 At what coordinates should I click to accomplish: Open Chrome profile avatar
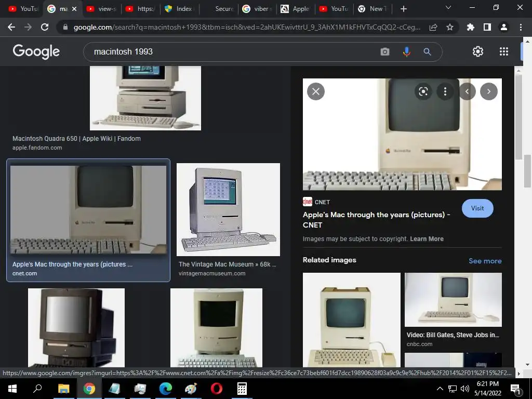(504, 27)
